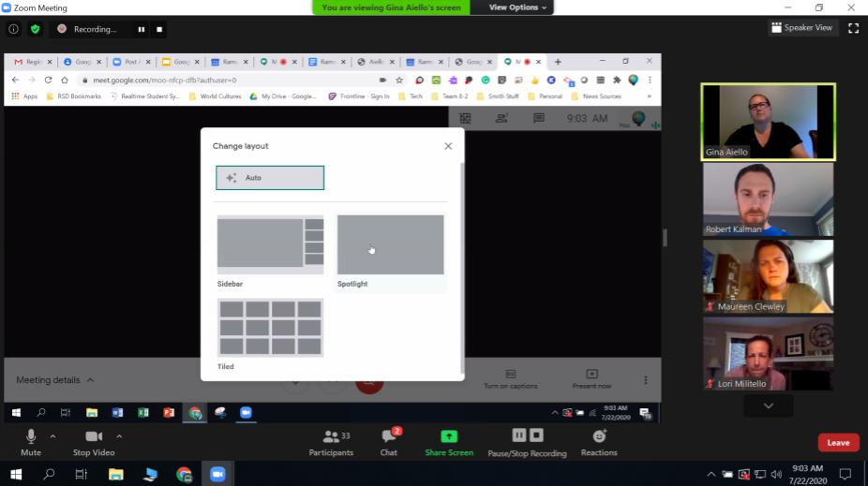Show Google Meet people list icon
This screenshot has width=868, height=486.
(501, 118)
